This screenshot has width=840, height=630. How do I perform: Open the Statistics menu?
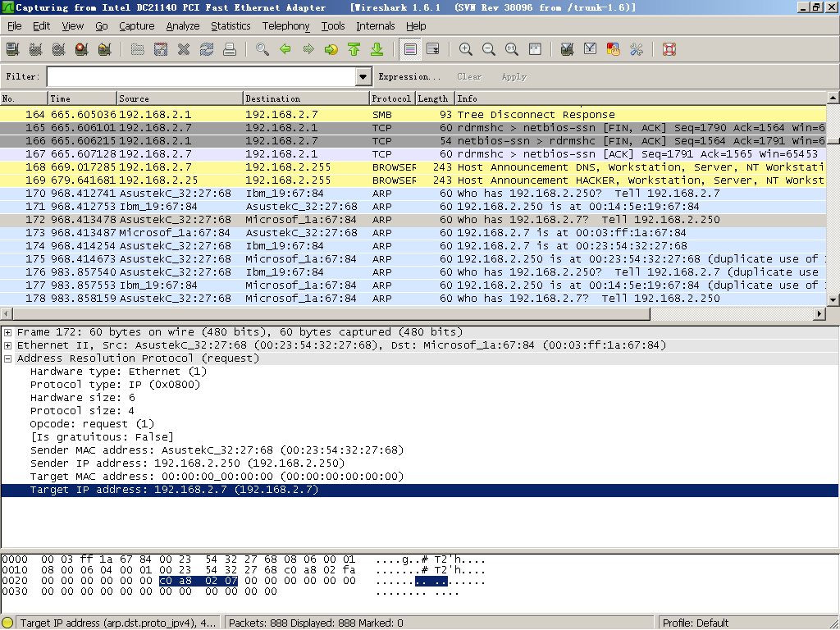click(x=231, y=25)
